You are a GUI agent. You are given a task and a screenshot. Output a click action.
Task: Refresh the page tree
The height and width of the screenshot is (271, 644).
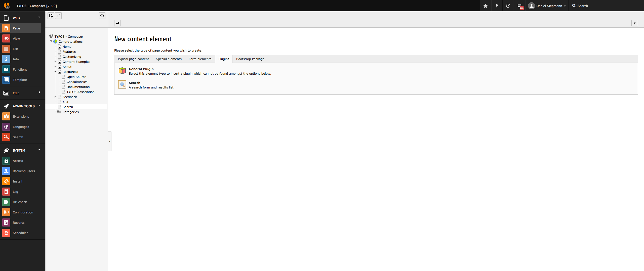[x=102, y=16]
